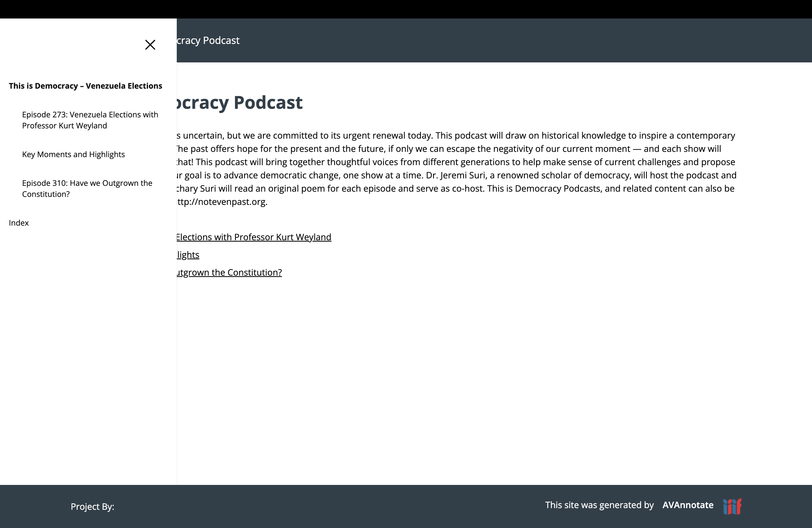Select This is Democracy – Venezuela Elections heading
812x528 pixels.
point(85,86)
